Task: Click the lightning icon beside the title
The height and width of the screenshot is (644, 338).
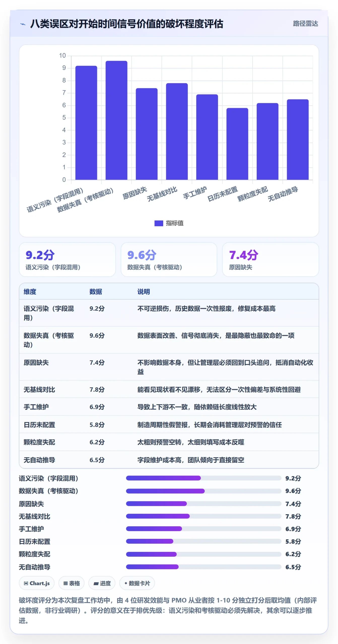Action: pos(23,24)
